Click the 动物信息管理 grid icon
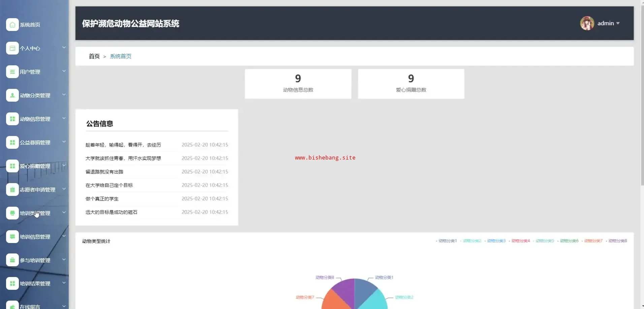 click(12, 119)
